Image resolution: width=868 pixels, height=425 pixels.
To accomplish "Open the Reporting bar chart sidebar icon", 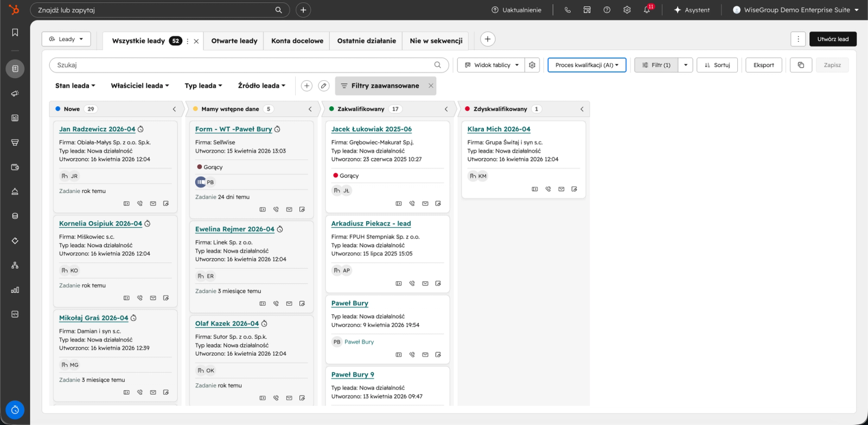I will point(15,290).
